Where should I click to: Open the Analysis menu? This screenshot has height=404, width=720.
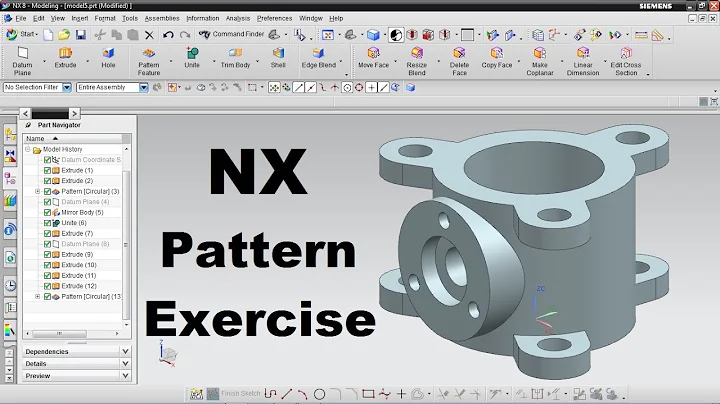pos(238,18)
